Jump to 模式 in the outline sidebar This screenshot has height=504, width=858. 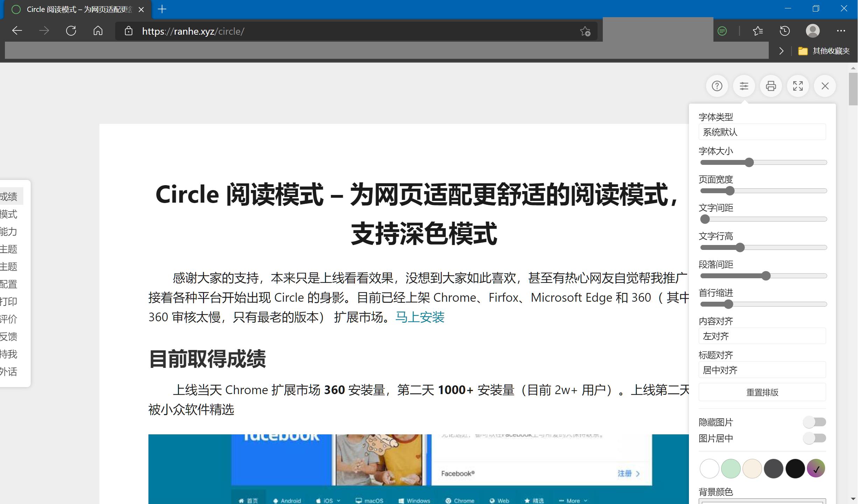pyautogui.click(x=9, y=214)
